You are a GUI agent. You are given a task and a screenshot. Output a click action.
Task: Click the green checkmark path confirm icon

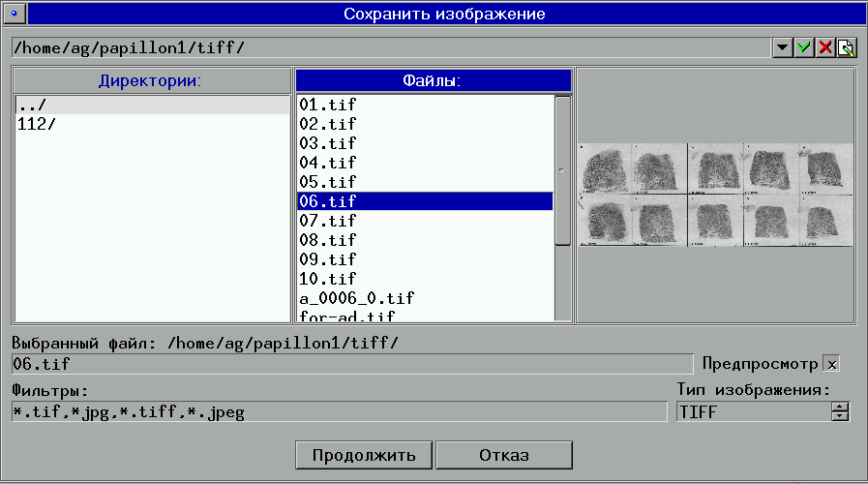tap(804, 47)
